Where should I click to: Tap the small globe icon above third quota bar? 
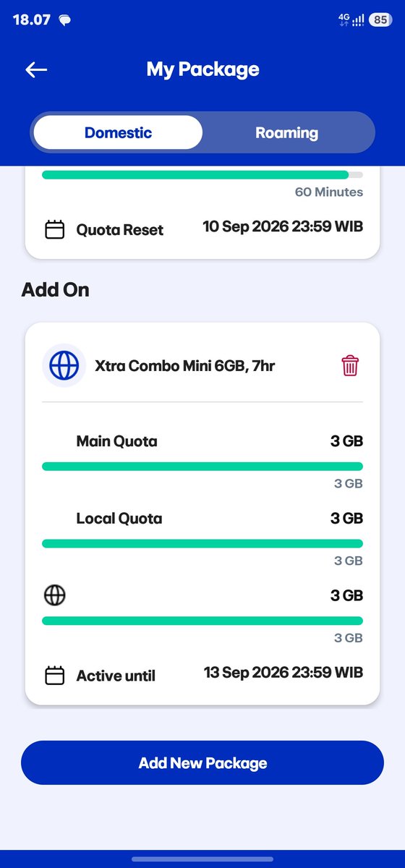click(x=54, y=595)
